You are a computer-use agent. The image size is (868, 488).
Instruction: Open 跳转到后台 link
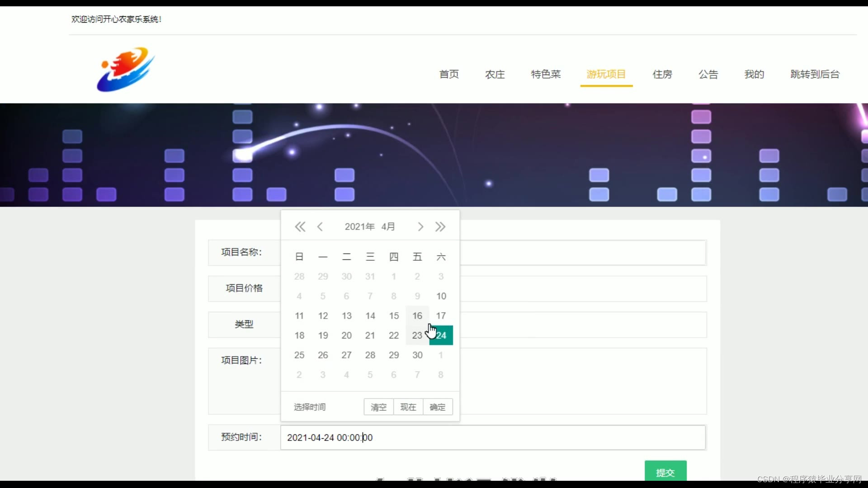(x=815, y=74)
